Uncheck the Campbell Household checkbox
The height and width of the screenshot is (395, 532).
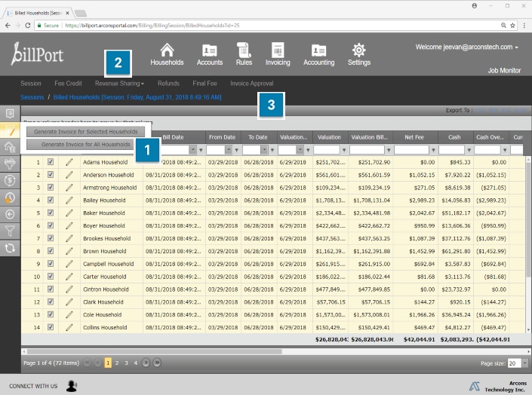51,263
